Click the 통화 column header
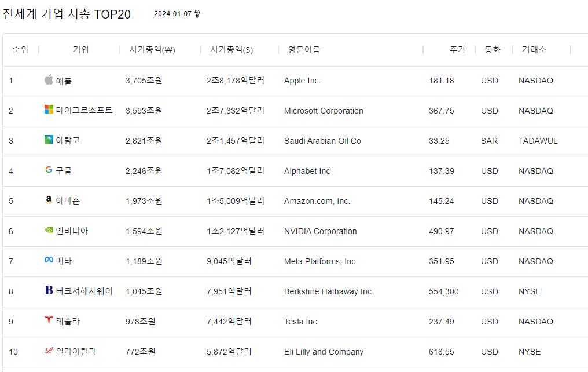The width and height of the screenshot is (588, 372). tap(493, 50)
